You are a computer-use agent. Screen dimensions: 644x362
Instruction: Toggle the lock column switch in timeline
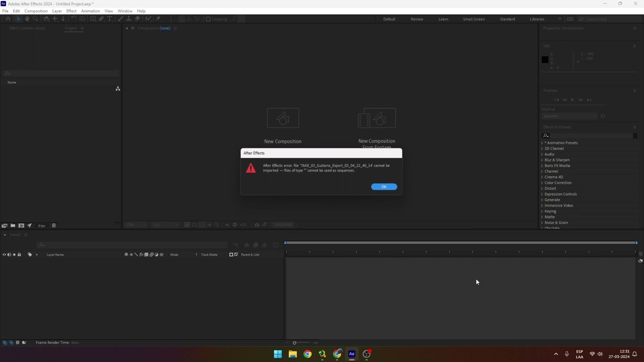click(x=19, y=254)
